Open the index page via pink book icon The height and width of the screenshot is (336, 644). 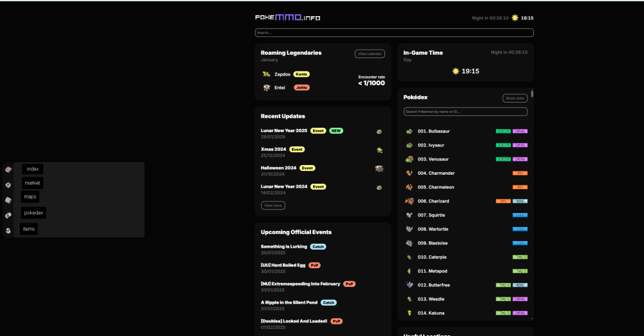8,170
